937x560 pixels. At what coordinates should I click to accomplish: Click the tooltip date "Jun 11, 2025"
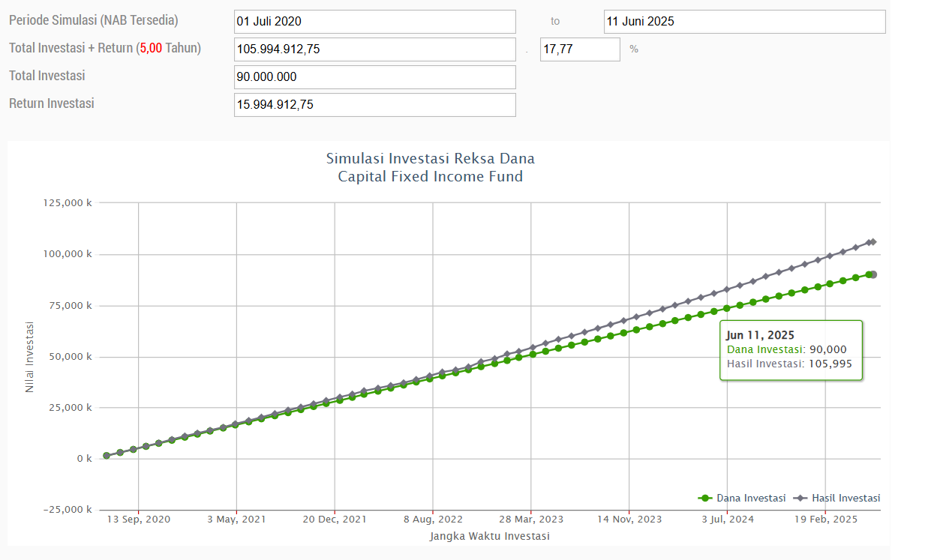coord(760,335)
